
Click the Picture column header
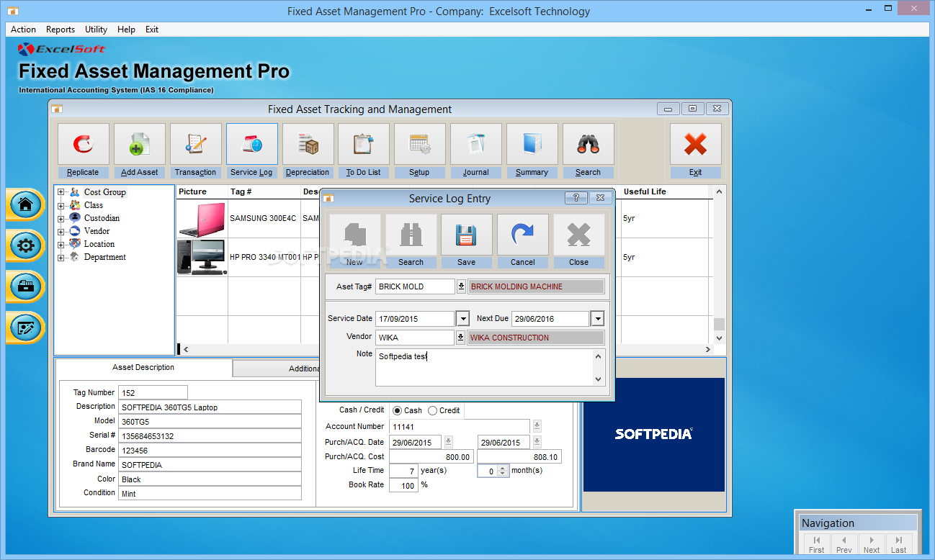click(x=202, y=191)
